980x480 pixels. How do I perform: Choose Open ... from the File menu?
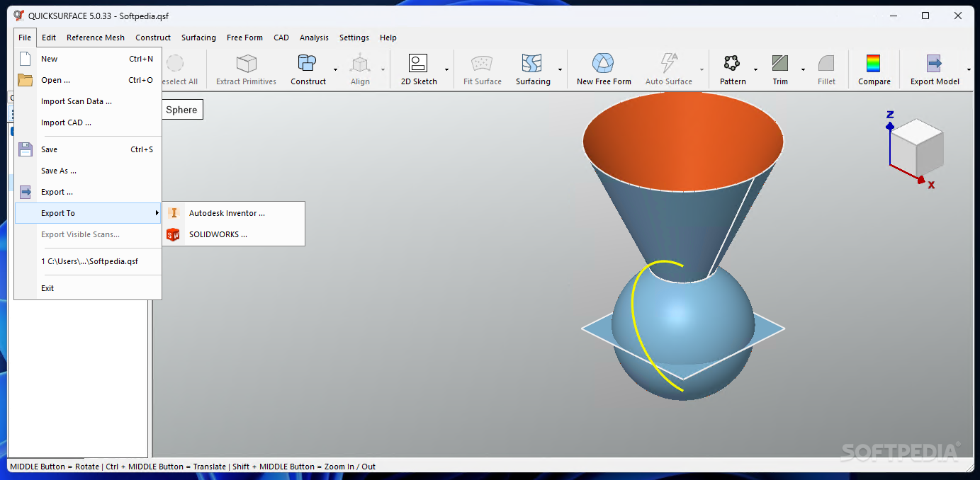(89, 80)
